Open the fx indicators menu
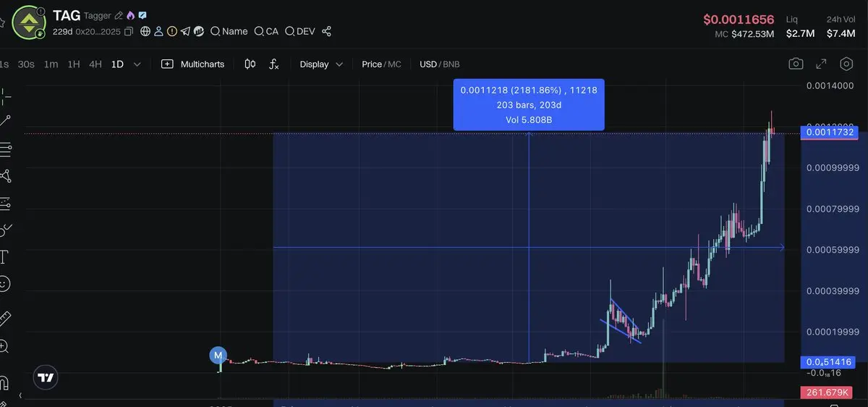This screenshot has height=407, width=868. click(274, 64)
